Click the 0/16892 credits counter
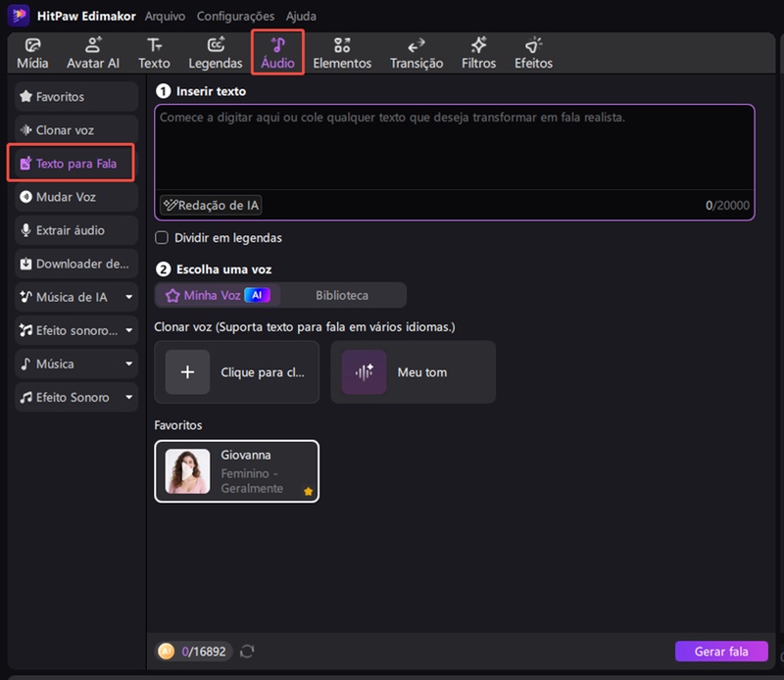The image size is (784, 680). (x=204, y=651)
